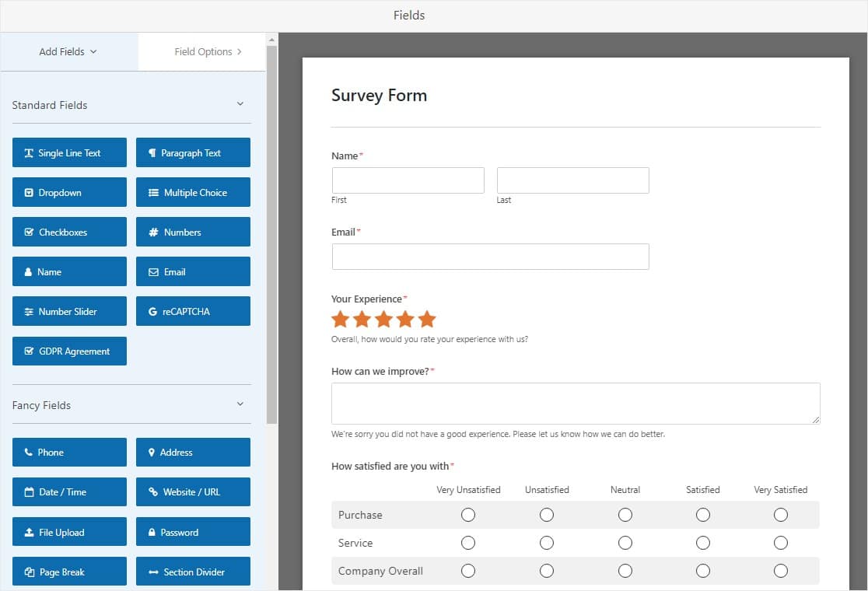Select Very Unsatisfied for Purchase
868x591 pixels.
(468, 516)
